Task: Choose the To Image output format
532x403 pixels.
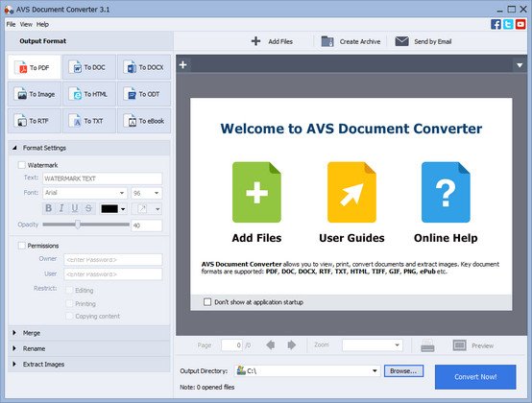Action: point(35,94)
